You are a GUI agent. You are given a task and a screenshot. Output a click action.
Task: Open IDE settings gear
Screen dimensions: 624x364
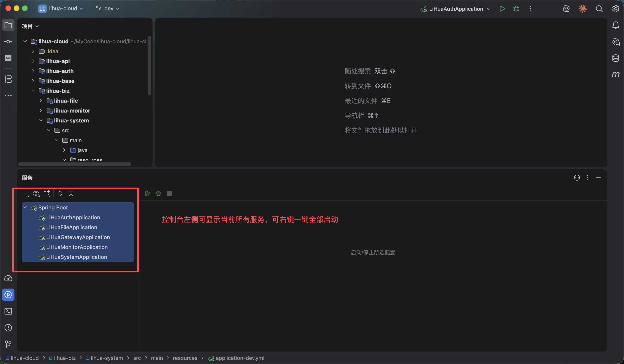[x=616, y=9]
